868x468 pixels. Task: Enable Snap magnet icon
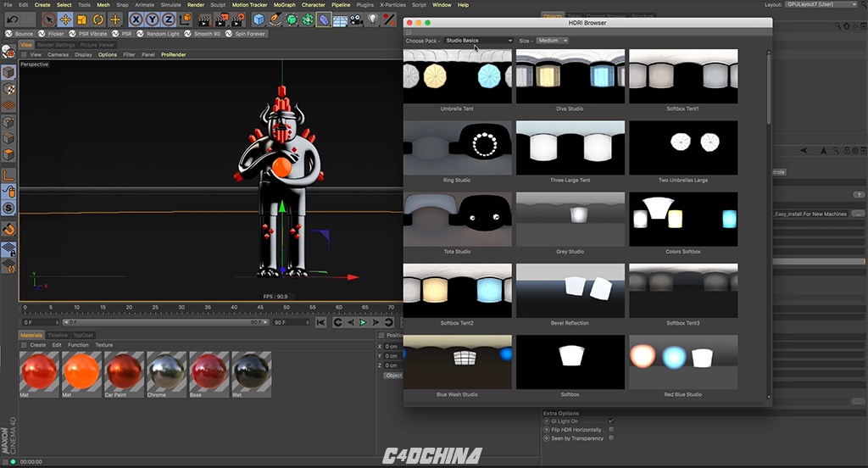pos(8,229)
